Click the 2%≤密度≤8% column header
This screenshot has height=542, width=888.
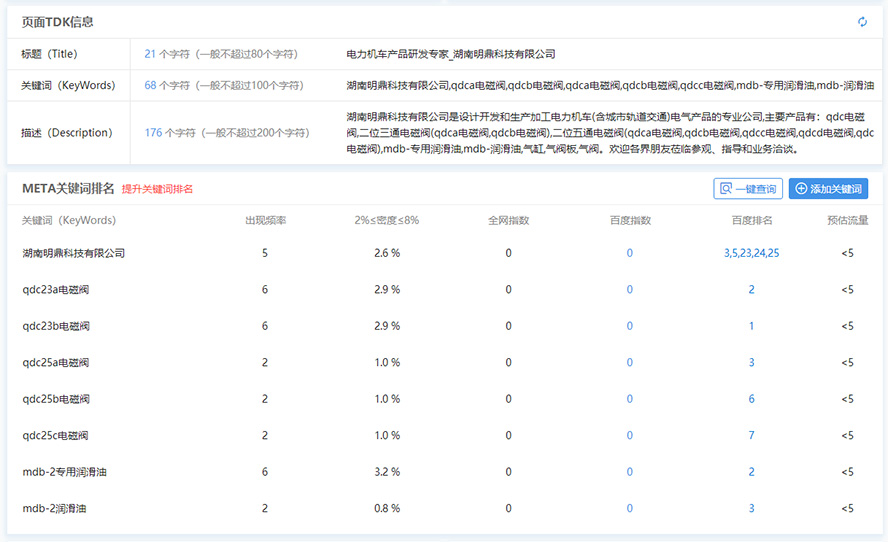[387, 220]
